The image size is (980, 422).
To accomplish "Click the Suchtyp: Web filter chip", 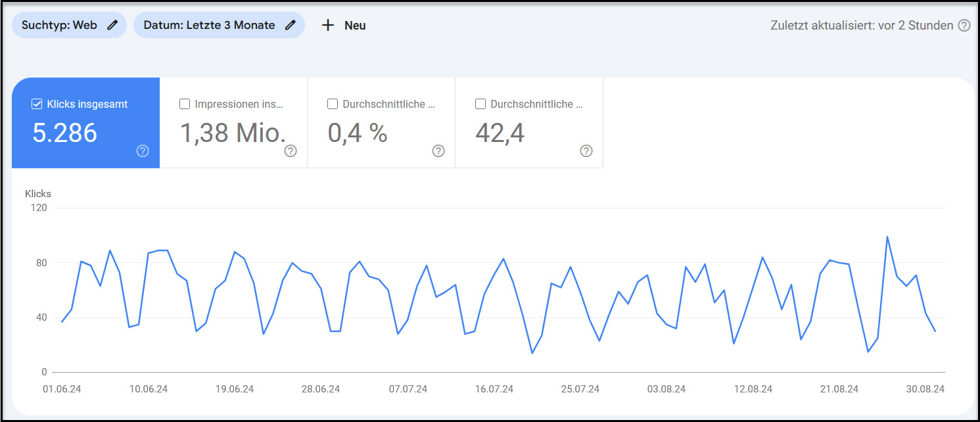I will pyautogui.click(x=69, y=25).
